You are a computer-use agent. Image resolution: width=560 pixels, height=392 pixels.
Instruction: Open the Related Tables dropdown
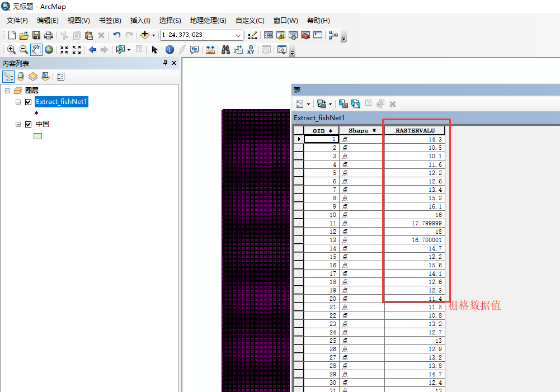point(324,104)
